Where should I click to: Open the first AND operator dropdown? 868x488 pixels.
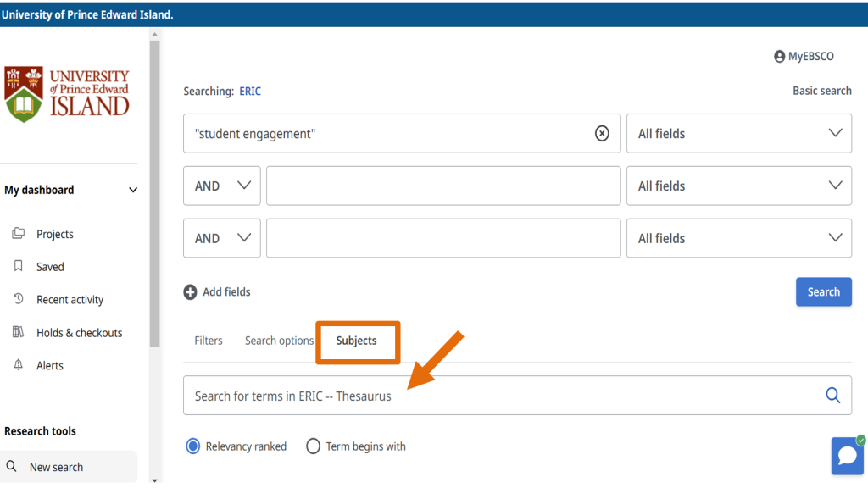pyautogui.click(x=221, y=186)
